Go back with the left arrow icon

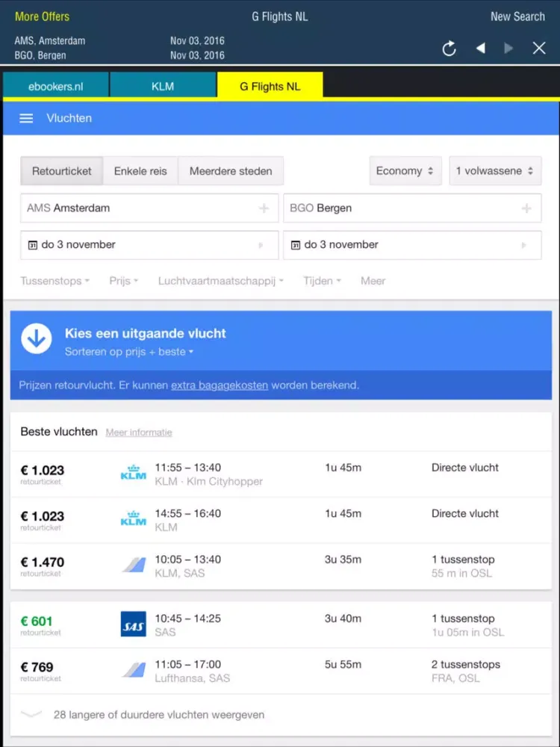(x=480, y=48)
